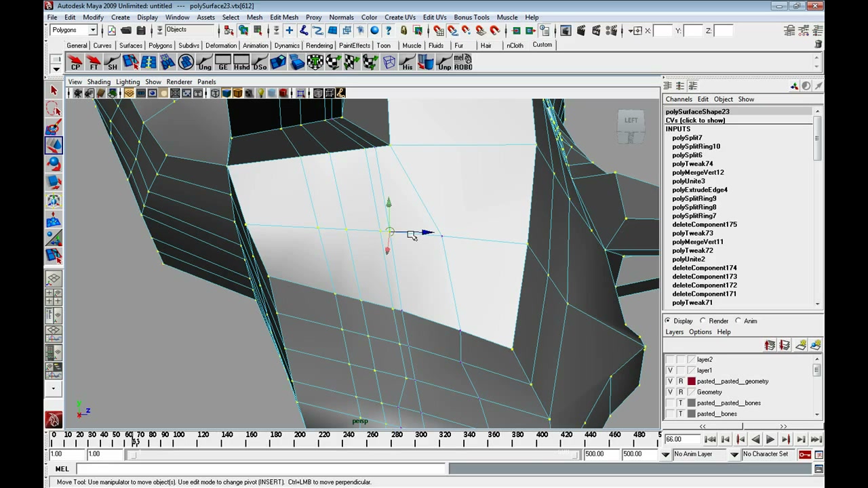This screenshot has height=488, width=868.
Task: Create layer from selected objects icon
Action: point(816,346)
